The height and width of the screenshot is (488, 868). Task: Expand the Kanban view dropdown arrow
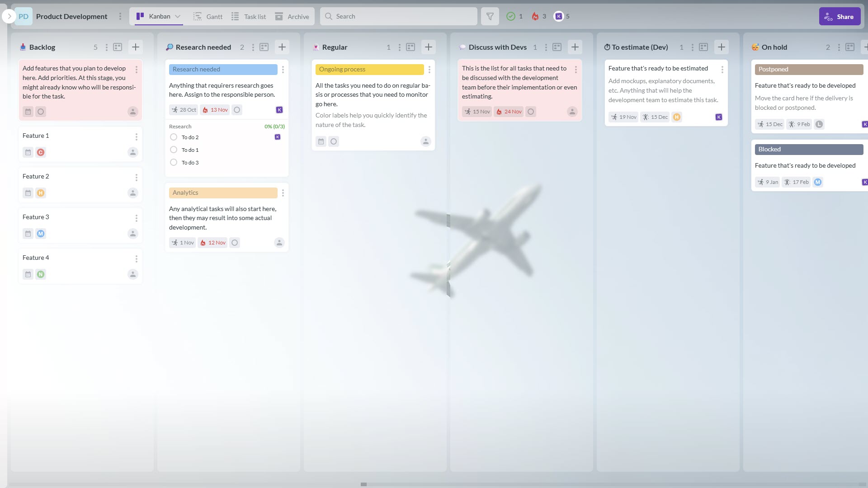[x=178, y=17]
